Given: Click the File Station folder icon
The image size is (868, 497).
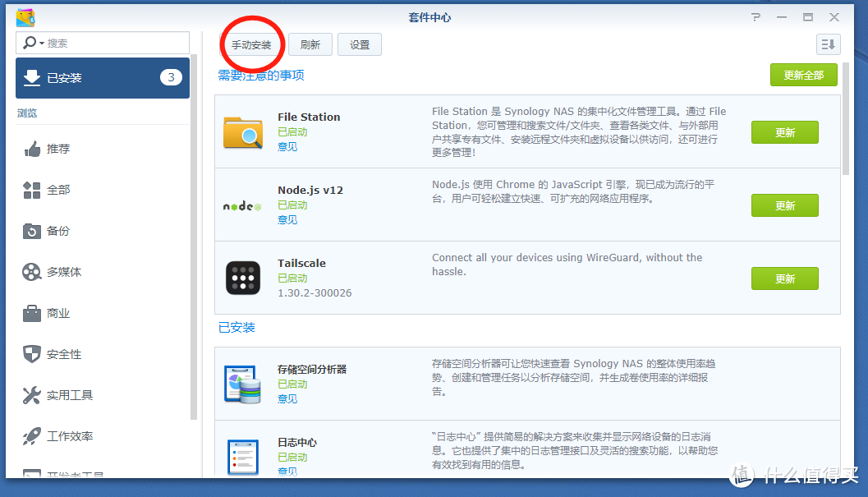Looking at the screenshot, I should click(243, 132).
